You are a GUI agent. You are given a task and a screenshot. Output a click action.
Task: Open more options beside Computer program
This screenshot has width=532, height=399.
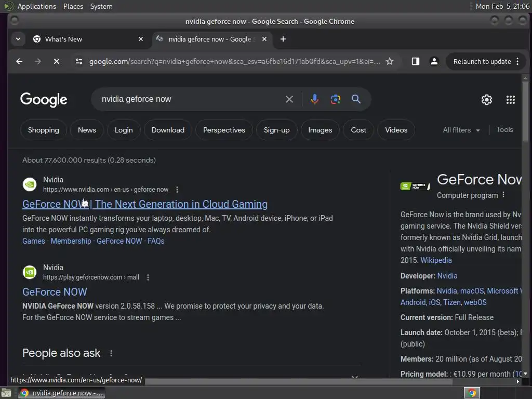(x=503, y=195)
